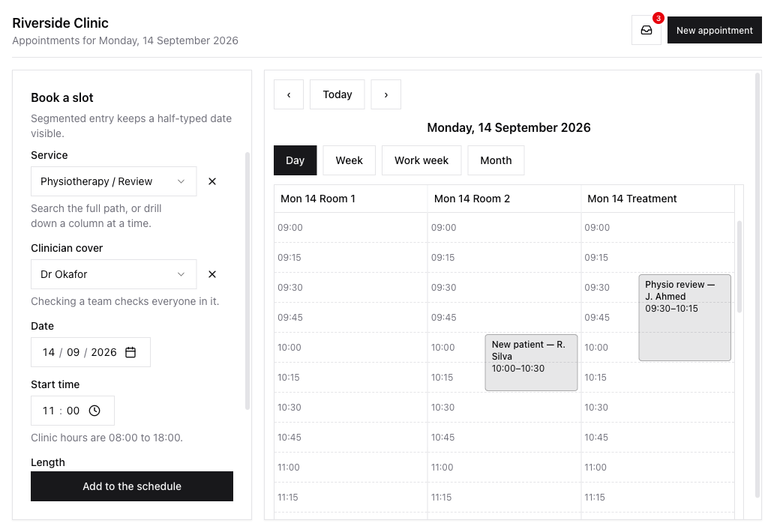Open the New patient — R. Silva appointment
This screenshot has width=774, height=532.
(531, 363)
